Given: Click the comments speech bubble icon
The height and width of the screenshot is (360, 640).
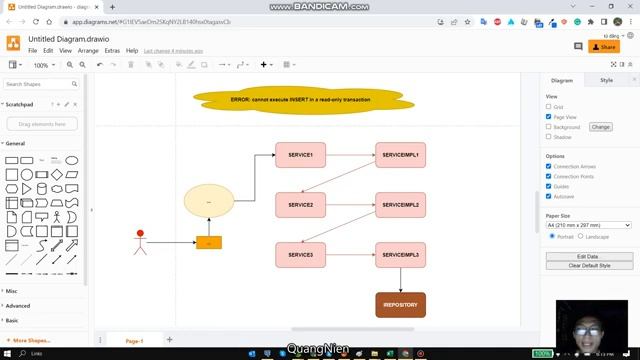Looking at the screenshot, I should (x=578, y=47).
